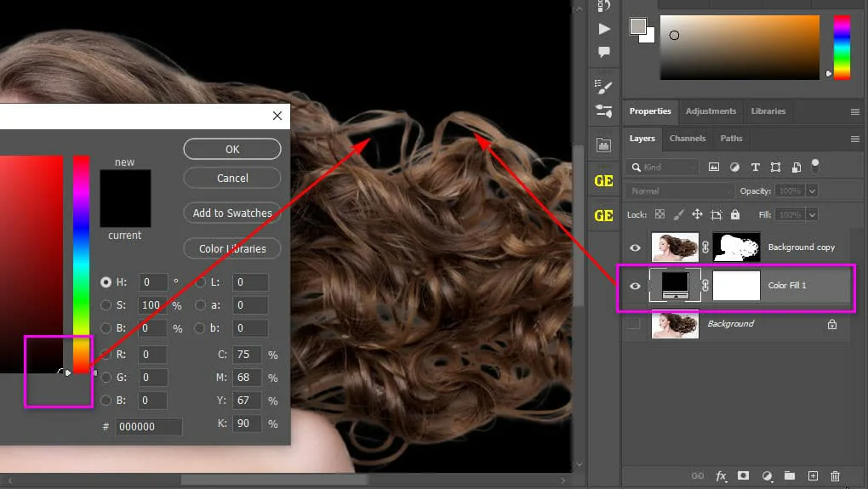Switch to the Libraries tab
868x489 pixels.
768,111
